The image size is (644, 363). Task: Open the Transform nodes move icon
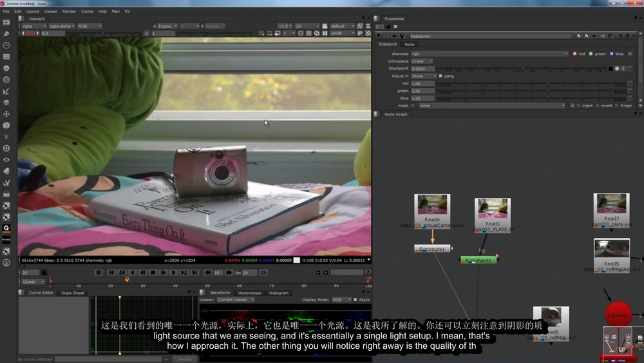6,114
